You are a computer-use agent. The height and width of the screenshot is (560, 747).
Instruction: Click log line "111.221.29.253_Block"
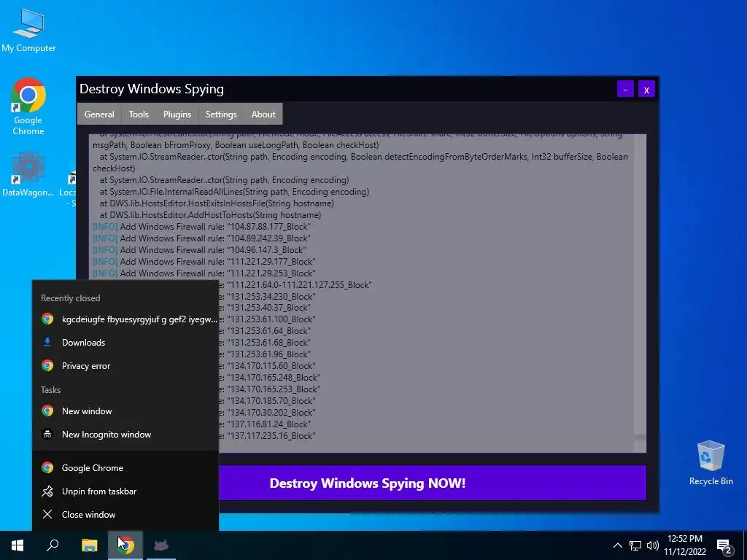pos(204,273)
